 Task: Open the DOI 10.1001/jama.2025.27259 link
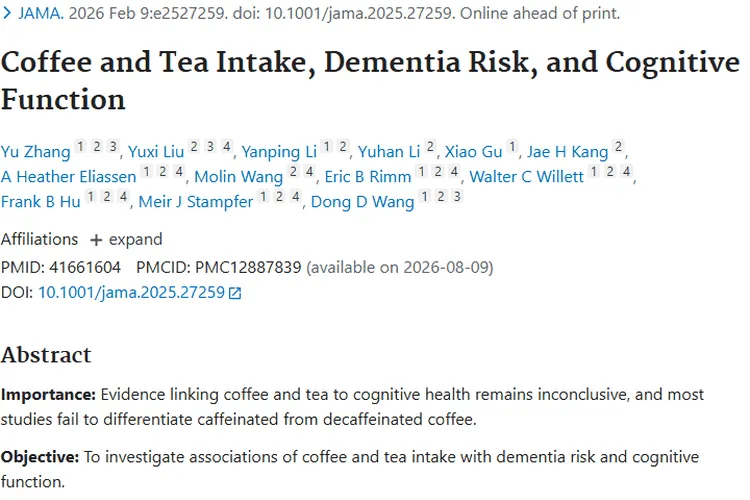coord(131,293)
